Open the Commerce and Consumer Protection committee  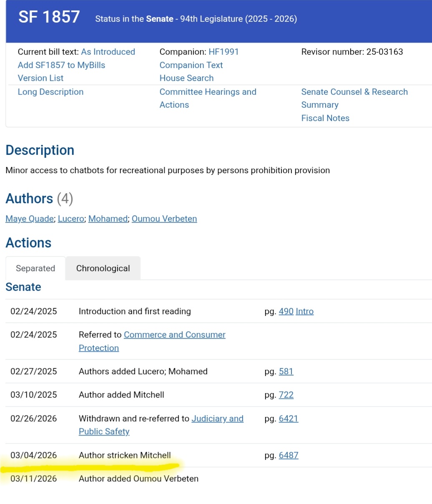[x=174, y=335]
